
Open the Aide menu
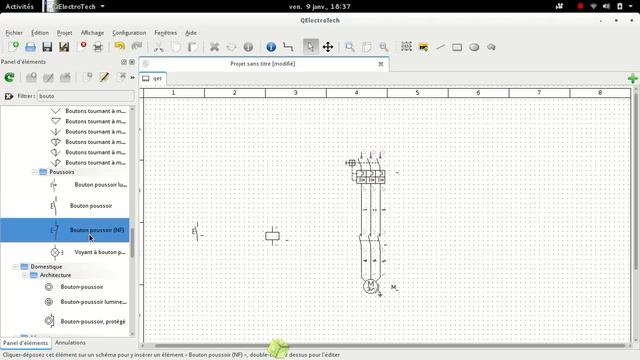191,33
